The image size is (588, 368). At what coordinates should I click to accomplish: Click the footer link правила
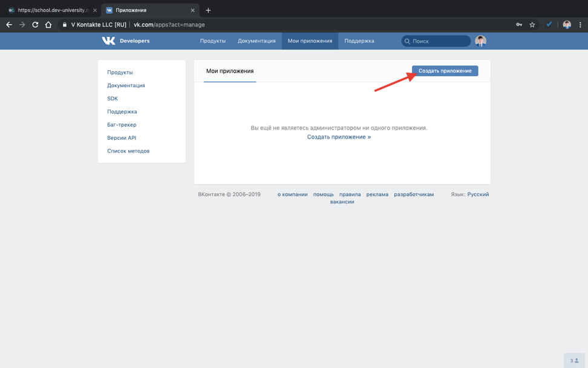pos(350,194)
